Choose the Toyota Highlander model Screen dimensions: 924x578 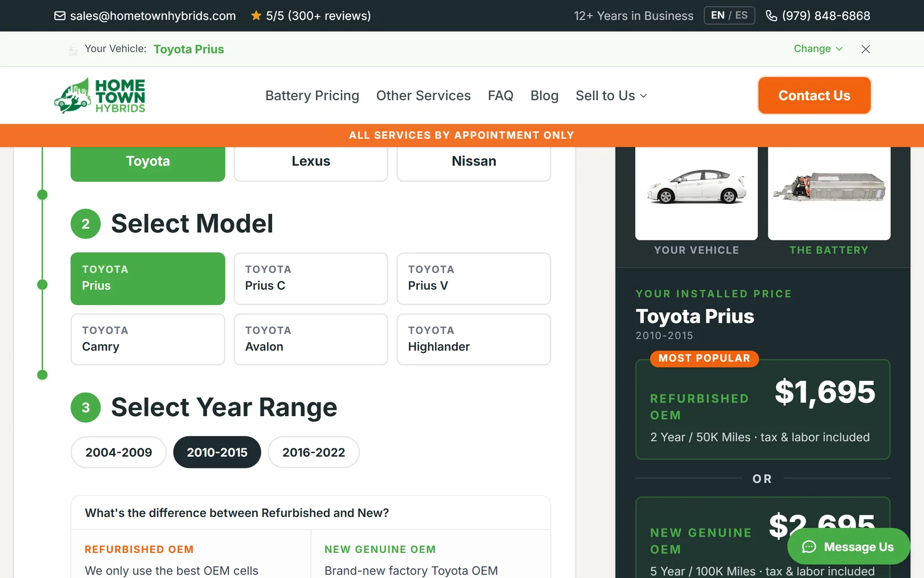coord(474,340)
